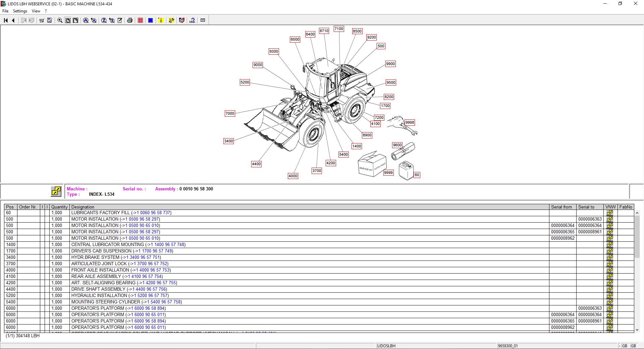
Task: Open the search-by-text tool (A magnifier)
Action: point(86,20)
